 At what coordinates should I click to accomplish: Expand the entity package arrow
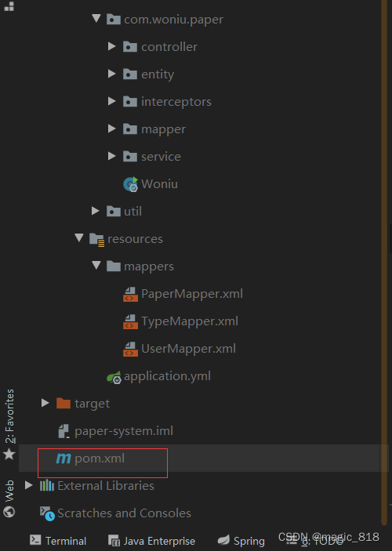pos(112,74)
